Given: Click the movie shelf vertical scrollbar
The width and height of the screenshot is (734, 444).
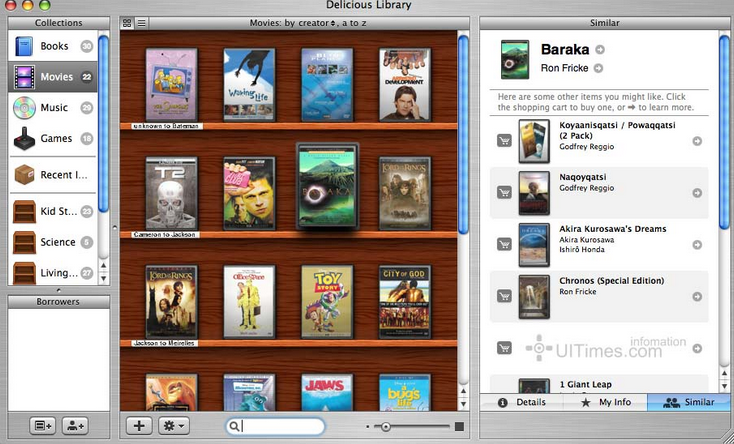Looking at the screenshot, I should click(463, 135).
